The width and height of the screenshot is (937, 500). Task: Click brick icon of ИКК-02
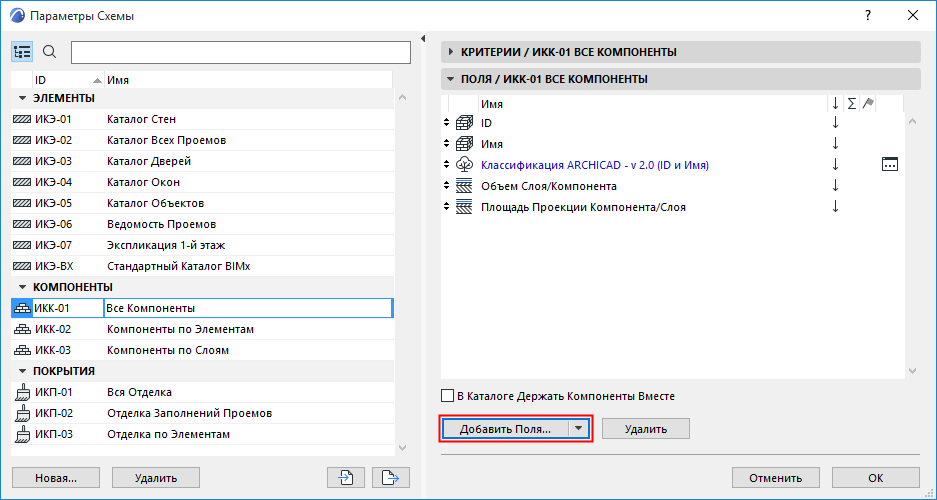[22, 329]
